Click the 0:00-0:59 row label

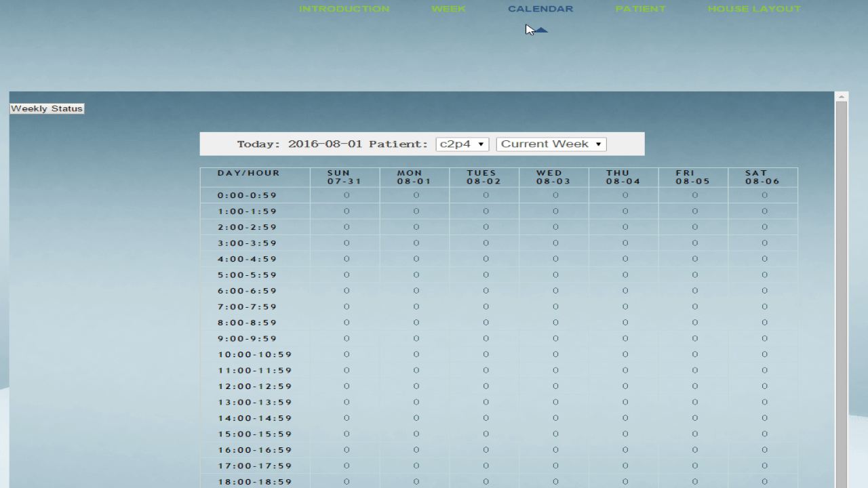click(248, 195)
